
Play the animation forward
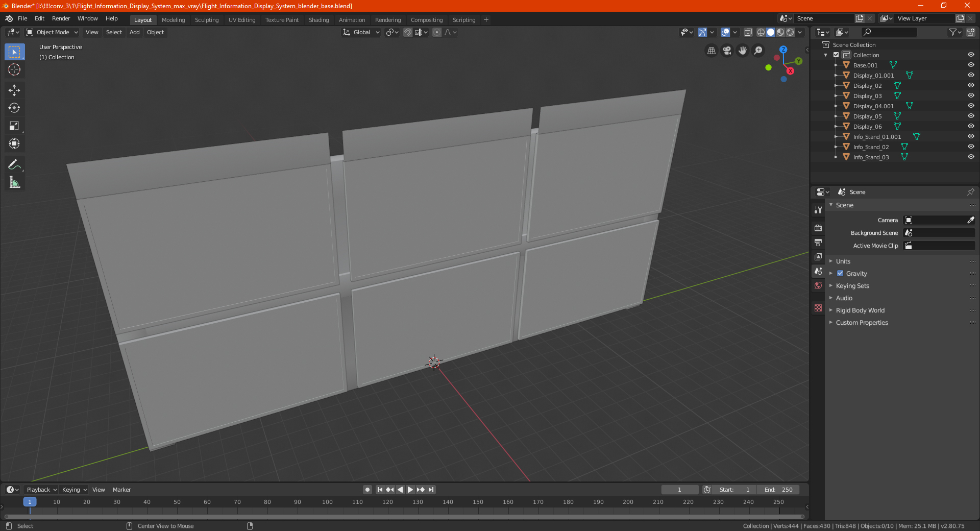pyautogui.click(x=410, y=490)
